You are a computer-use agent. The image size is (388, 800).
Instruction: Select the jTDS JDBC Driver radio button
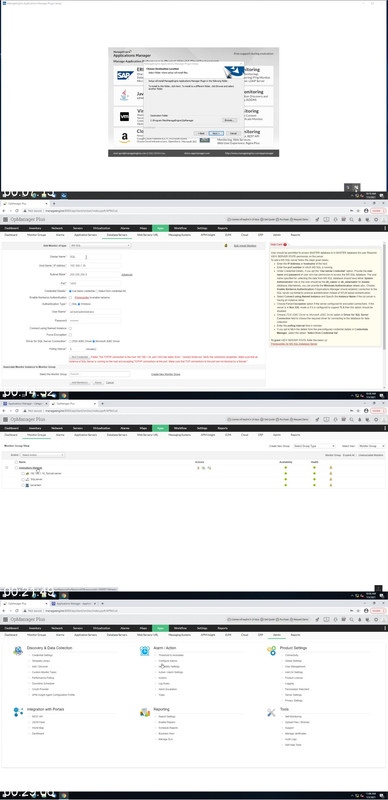70,340
